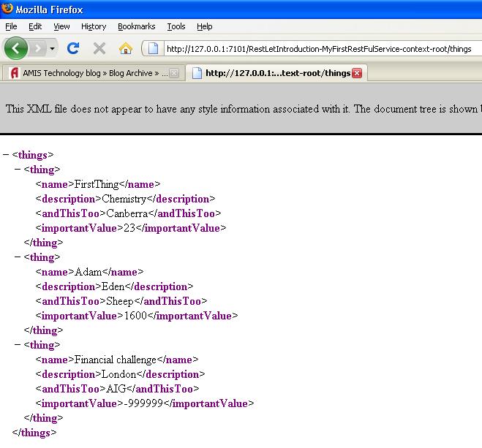Go to the Home page icon

coord(125,49)
